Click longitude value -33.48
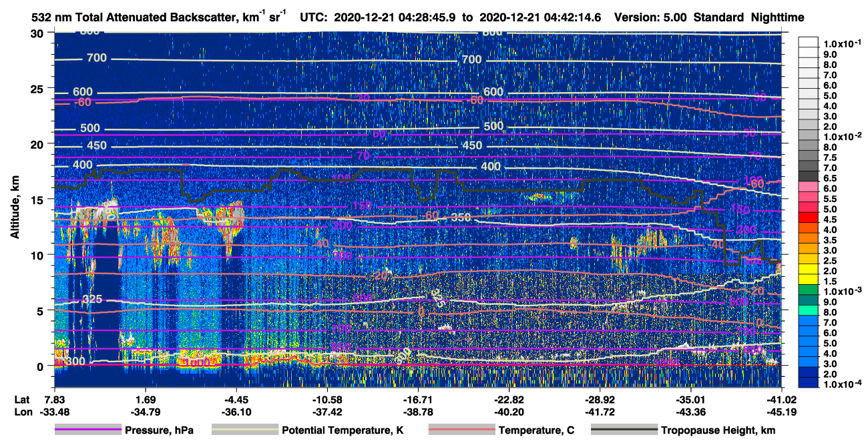 coord(55,411)
